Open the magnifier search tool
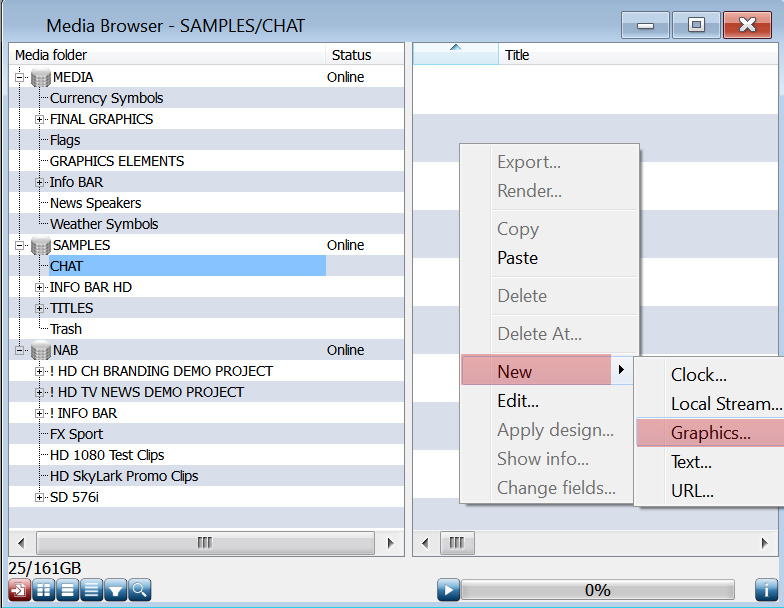The image size is (784, 608). click(x=140, y=590)
